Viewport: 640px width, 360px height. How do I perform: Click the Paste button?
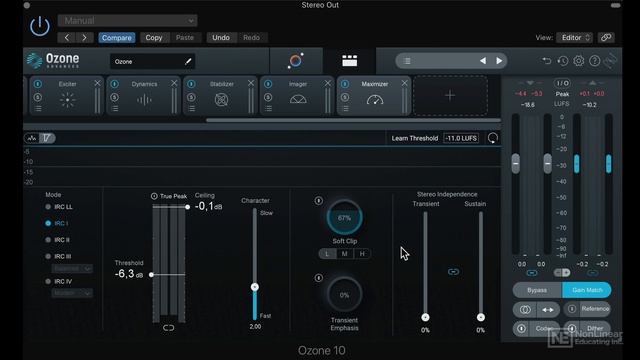185,38
